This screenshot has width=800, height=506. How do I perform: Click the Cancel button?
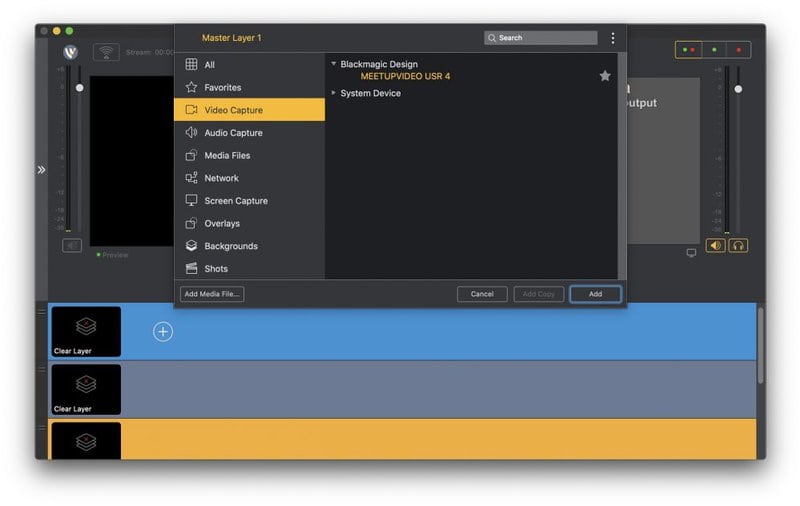[482, 294]
